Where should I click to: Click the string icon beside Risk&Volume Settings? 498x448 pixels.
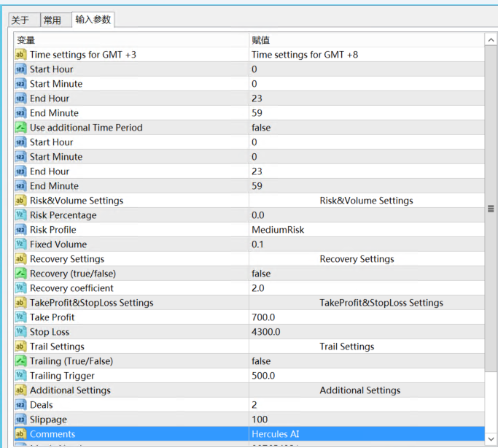tap(20, 201)
